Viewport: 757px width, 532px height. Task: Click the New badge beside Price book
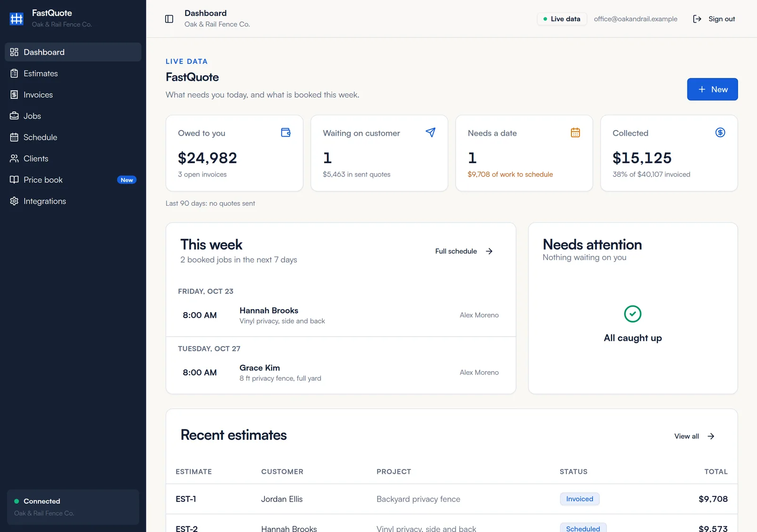tap(127, 180)
